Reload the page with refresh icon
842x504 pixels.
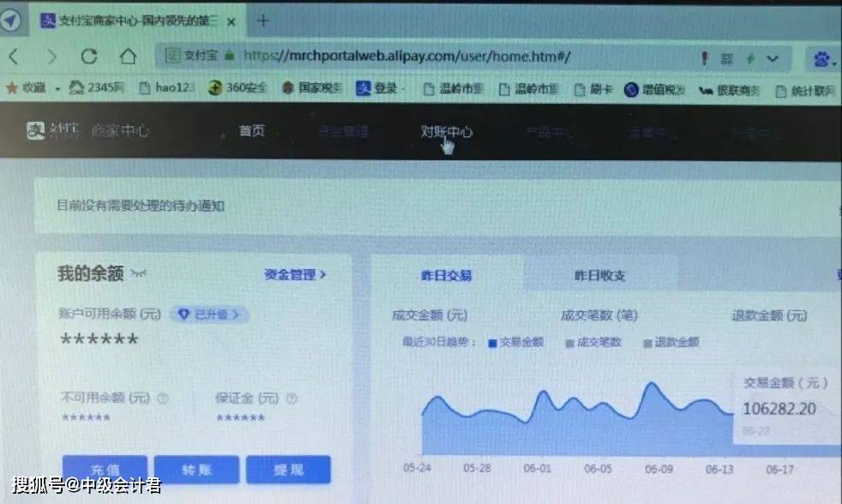click(x=89, y=57)
